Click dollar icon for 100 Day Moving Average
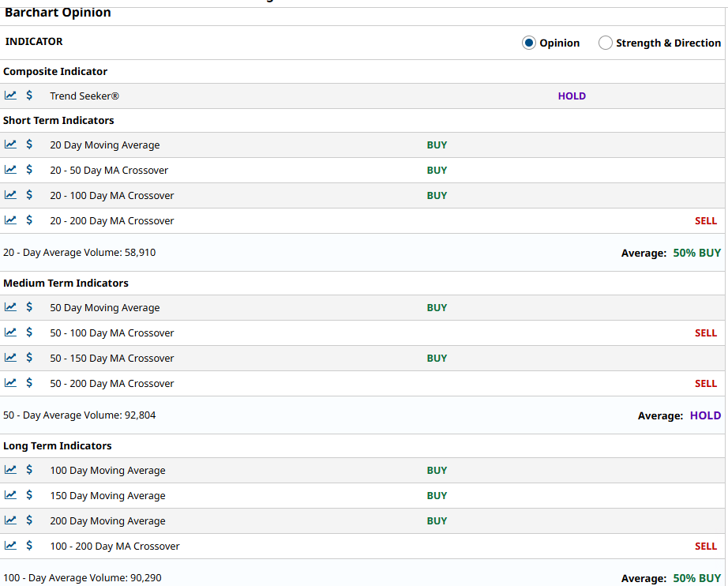Viewport: 728px width, 586px height. click(x=29, y=469)
